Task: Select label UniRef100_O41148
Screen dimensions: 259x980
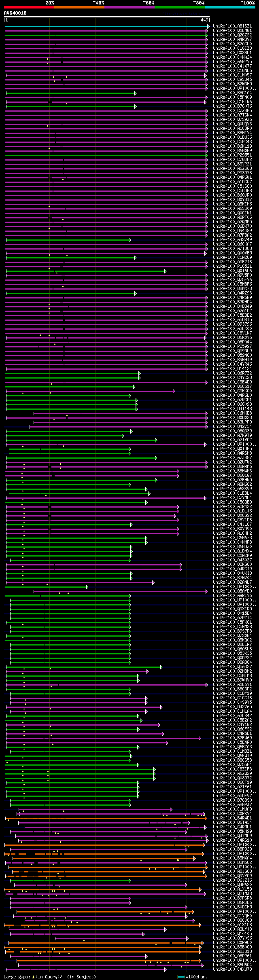Action: pyautogui.click(x=232, y=409)
